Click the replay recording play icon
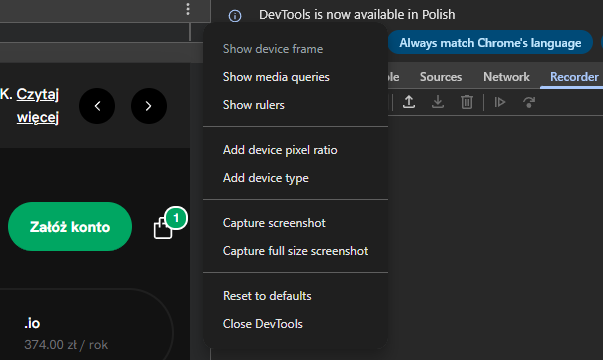 tap(500, 102)
